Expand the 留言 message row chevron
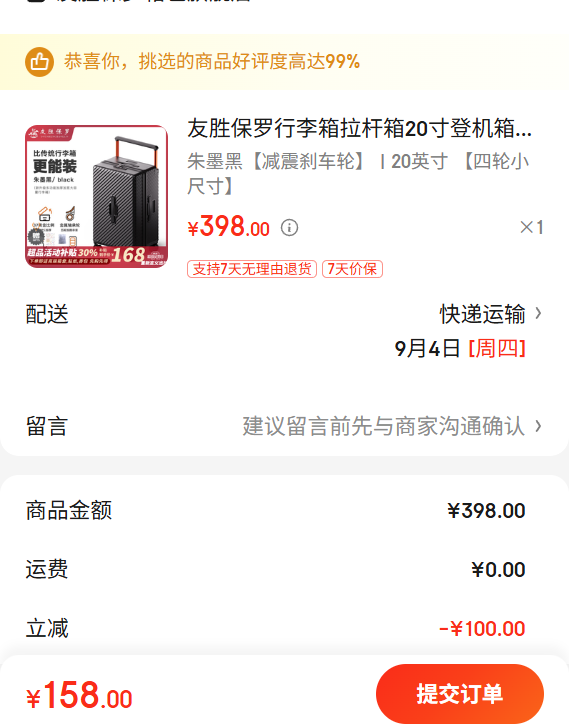This screenshot has height=725, width=569. (x=538, y=426)
